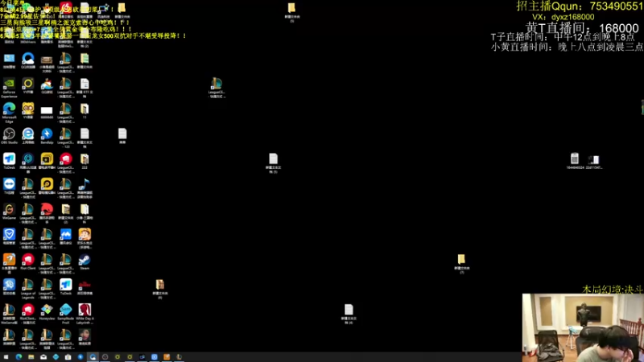Select the folder named 11
Viewport: 644px width, 362px height.
click(85, 111)
